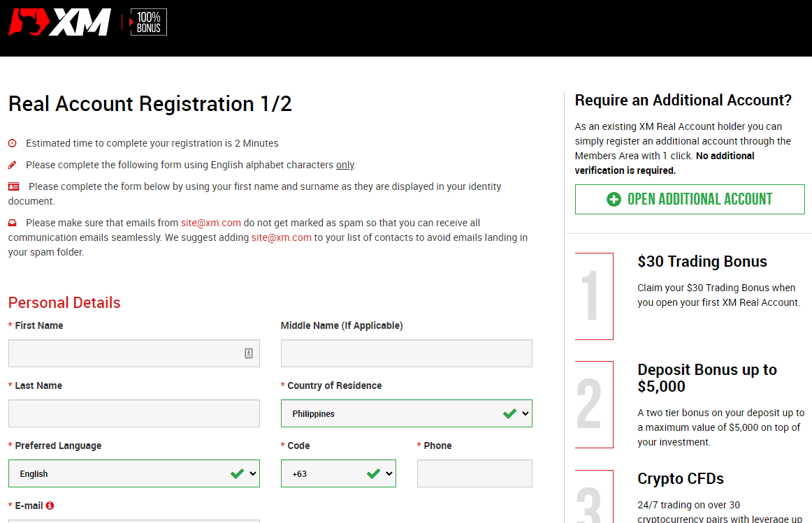
Task: Click the $30 Trading Bonus heading
Action: click(x=702, y=262)
